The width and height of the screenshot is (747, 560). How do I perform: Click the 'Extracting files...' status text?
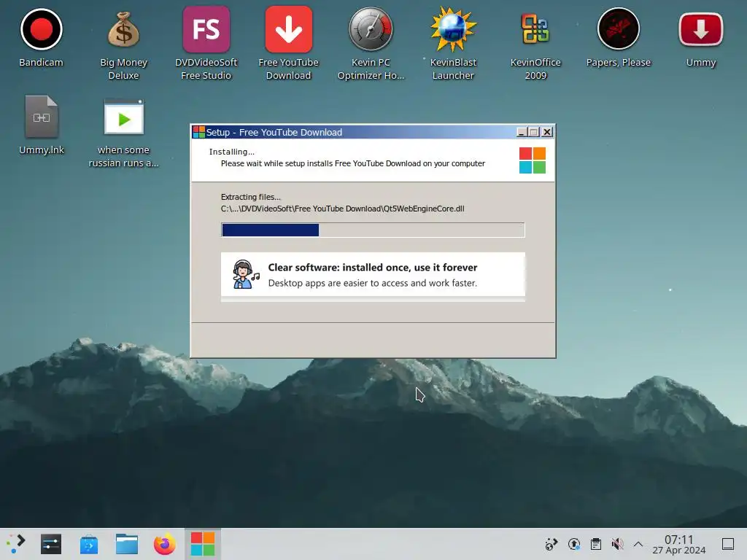tap(251, 197)
